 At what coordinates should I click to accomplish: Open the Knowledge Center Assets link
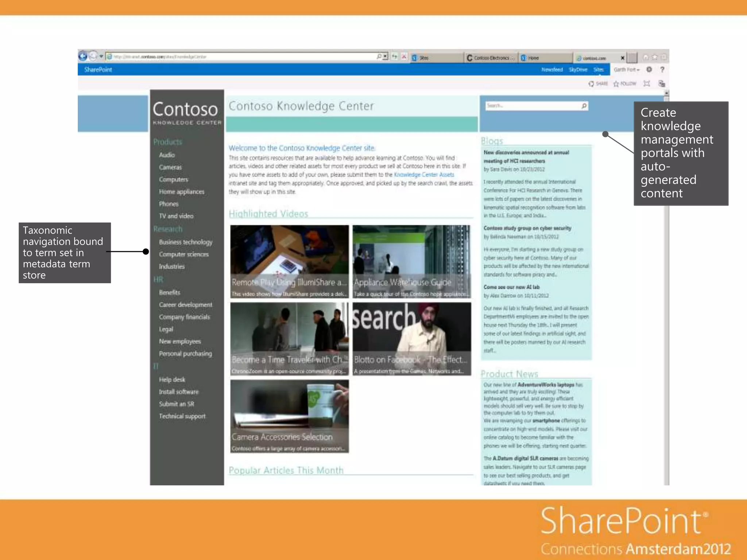click(x=424, y=175)
